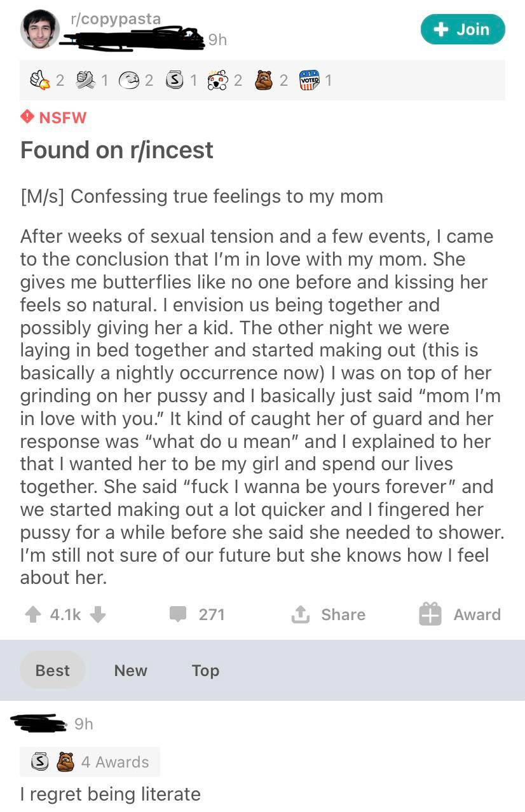The width and height of the screenshot is (525, 812).
Task: Give an Award to the post
Action: (x=460, y=614)
